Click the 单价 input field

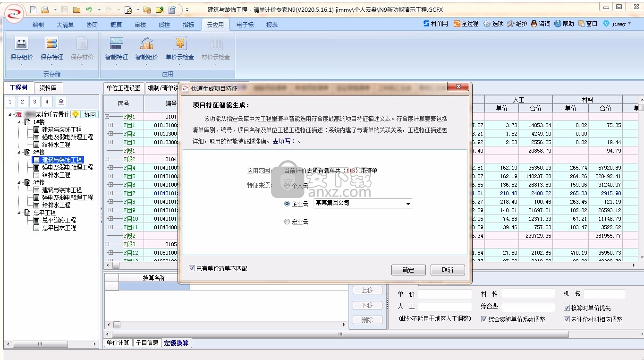point(445,294)
